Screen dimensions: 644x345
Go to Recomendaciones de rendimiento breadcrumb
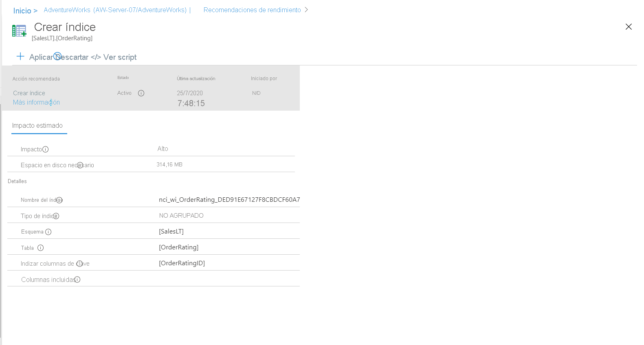pos(252,10)
